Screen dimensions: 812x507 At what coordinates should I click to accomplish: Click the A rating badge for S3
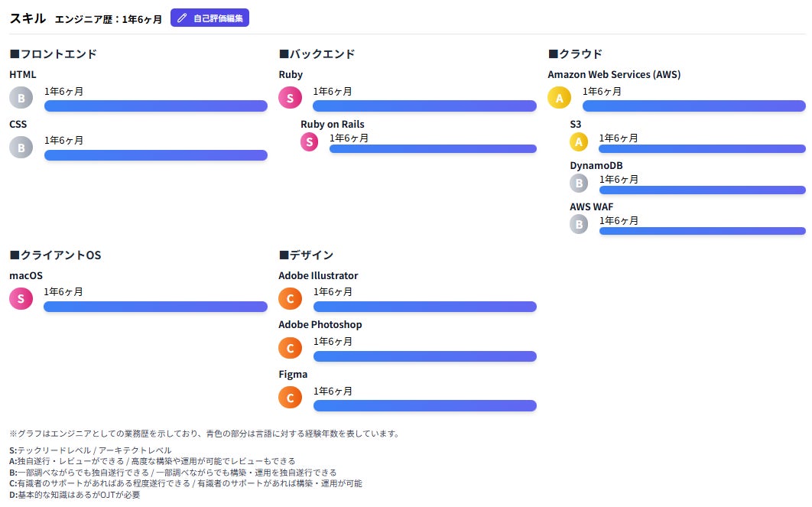pos(579,141)
